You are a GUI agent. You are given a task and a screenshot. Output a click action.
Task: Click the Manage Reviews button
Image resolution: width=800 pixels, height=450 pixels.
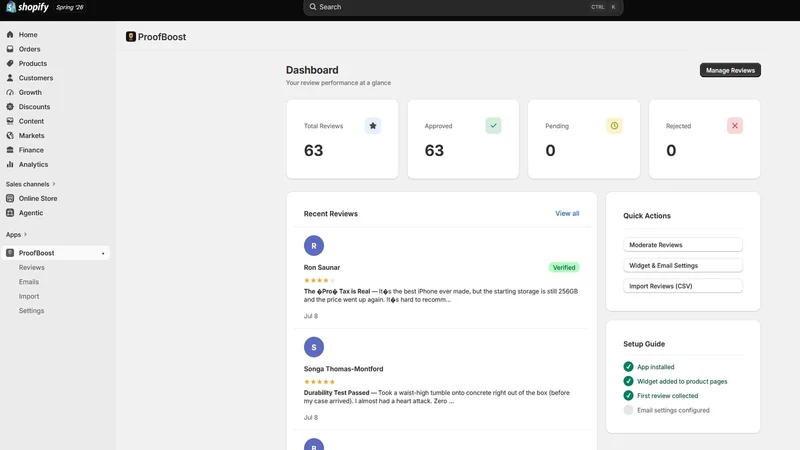730,70
